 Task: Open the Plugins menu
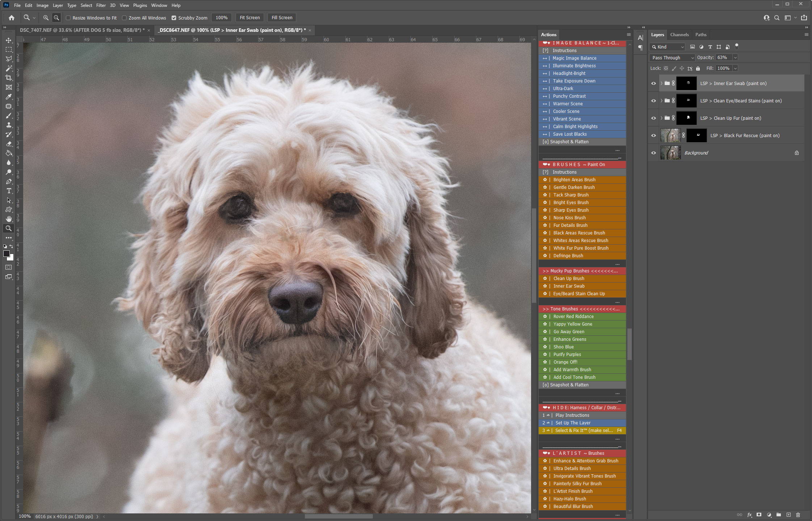pos(140,5)
